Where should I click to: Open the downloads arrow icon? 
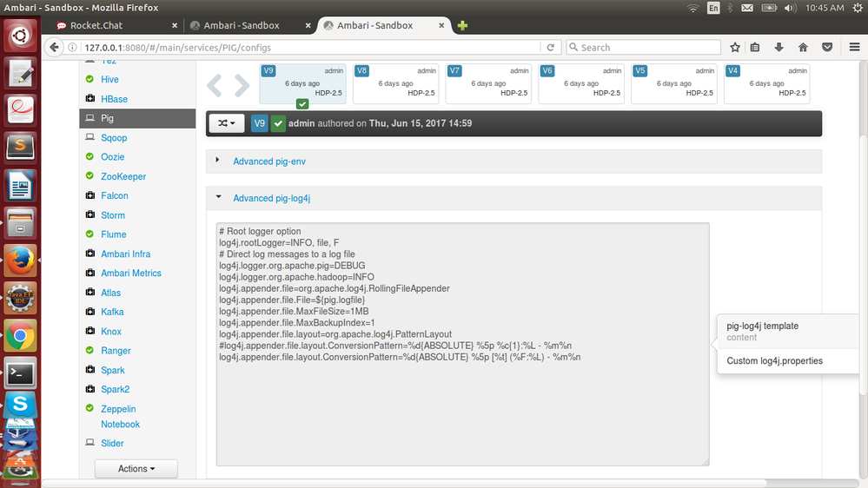coord(779,48)
